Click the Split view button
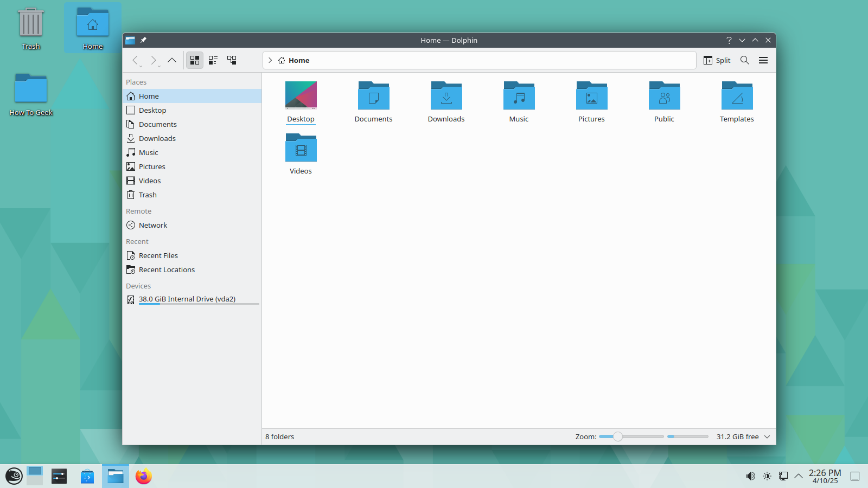868x488 pixels. 716,60
